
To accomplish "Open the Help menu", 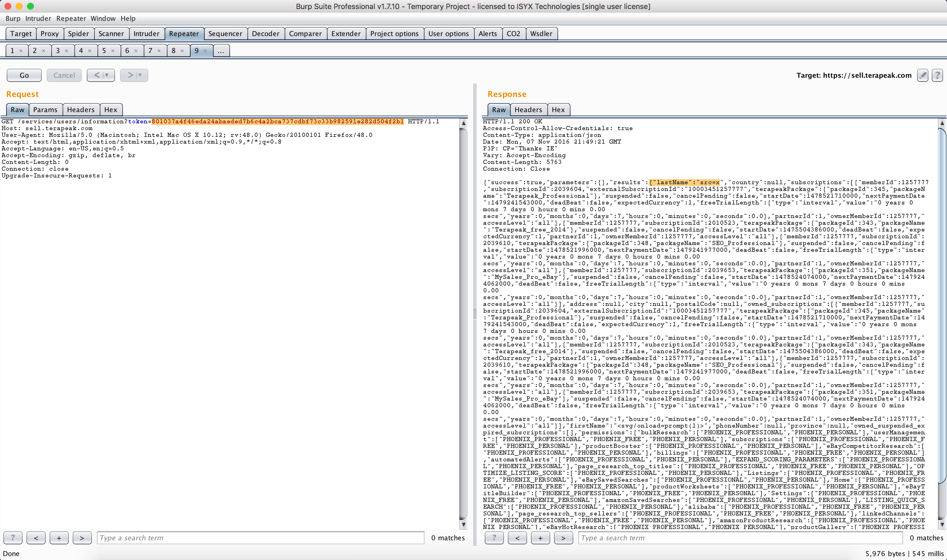I will 128,19.
